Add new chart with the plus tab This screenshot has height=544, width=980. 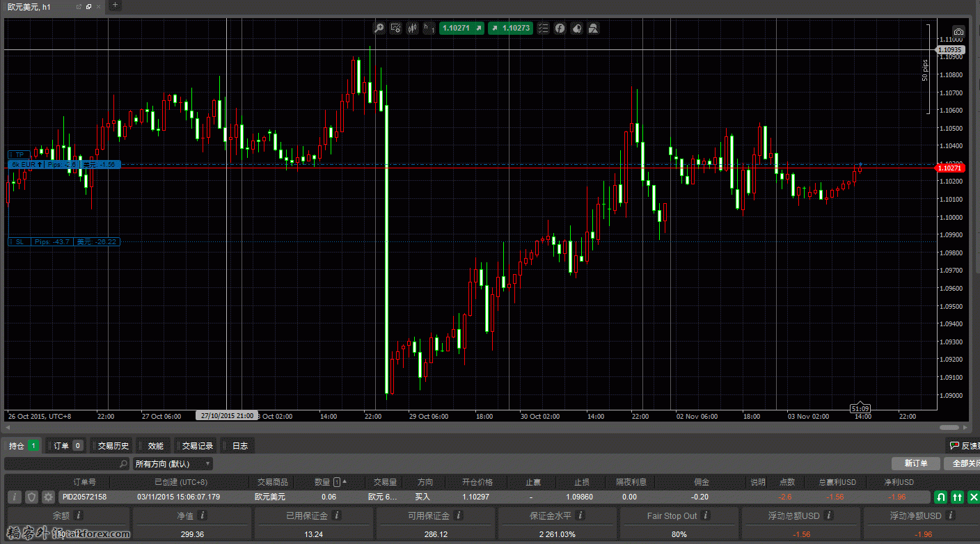[116, 6]
